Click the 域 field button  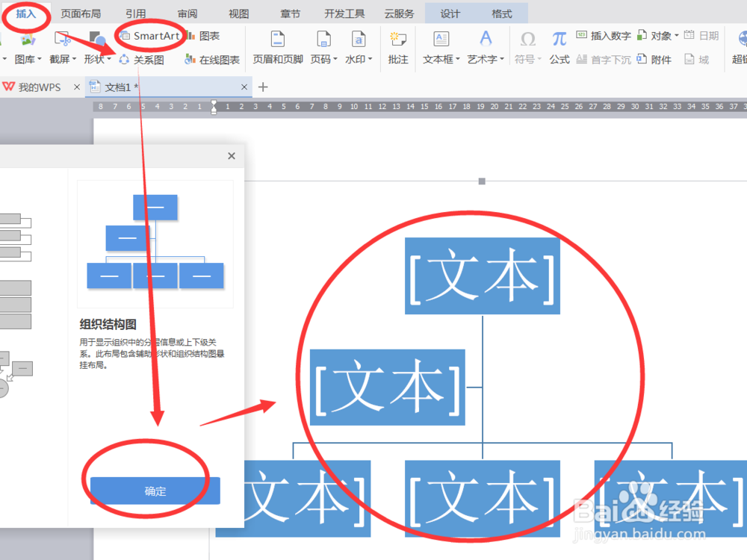pos(696,60)
